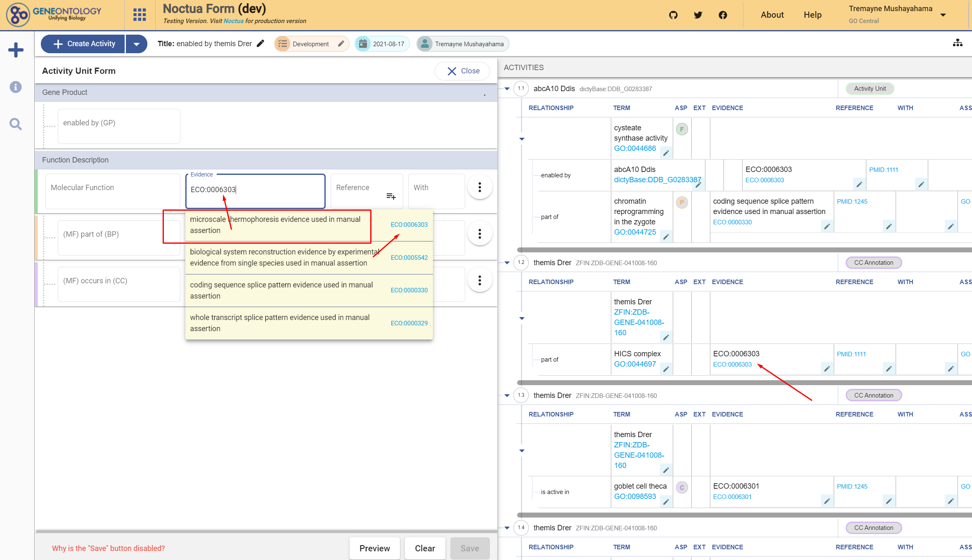
Task: Open the info icon in left sidebar
Action: pos(16,87)
